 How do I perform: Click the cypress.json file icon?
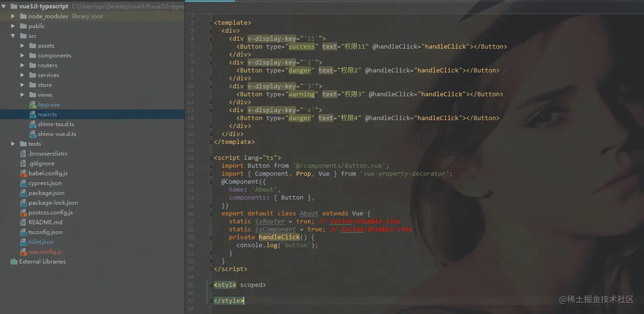click(x=23, y=183)
